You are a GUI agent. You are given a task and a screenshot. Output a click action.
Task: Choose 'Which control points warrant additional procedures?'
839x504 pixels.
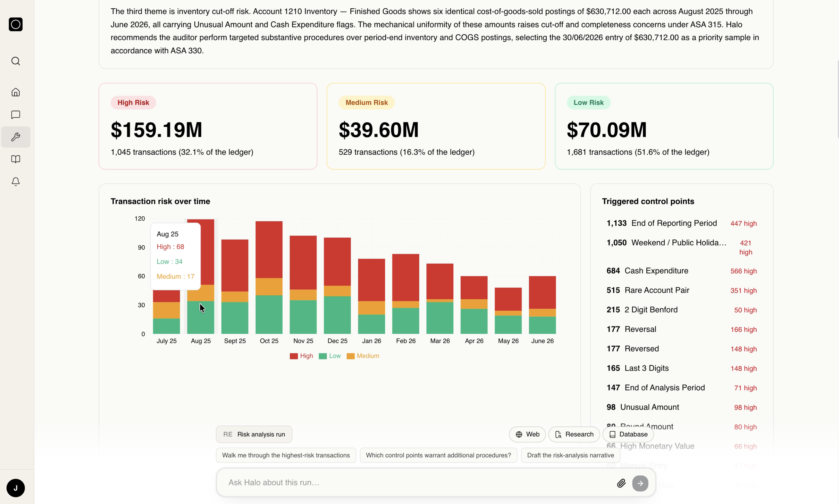coord(439,455)
